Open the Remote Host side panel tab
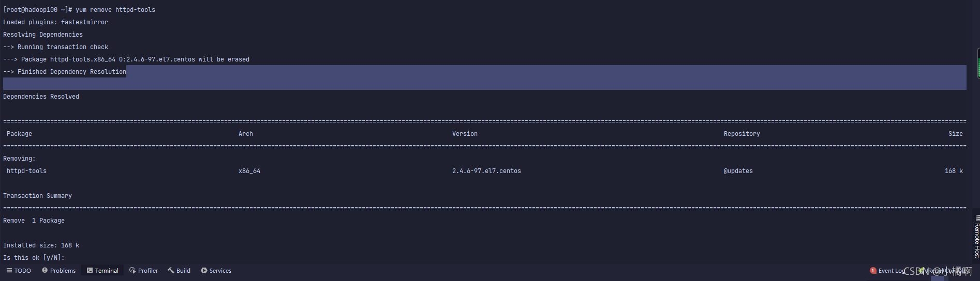 click(x=977, y=237)
